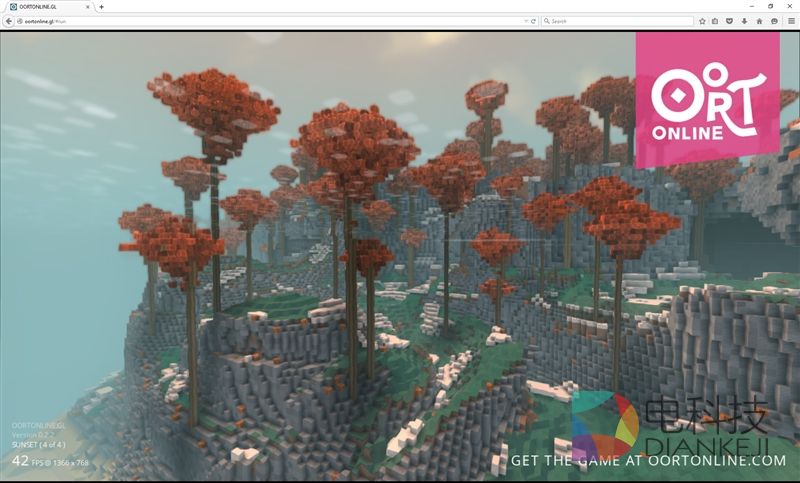
Task: Click the browser back arrow button
Action: [6, 20]
